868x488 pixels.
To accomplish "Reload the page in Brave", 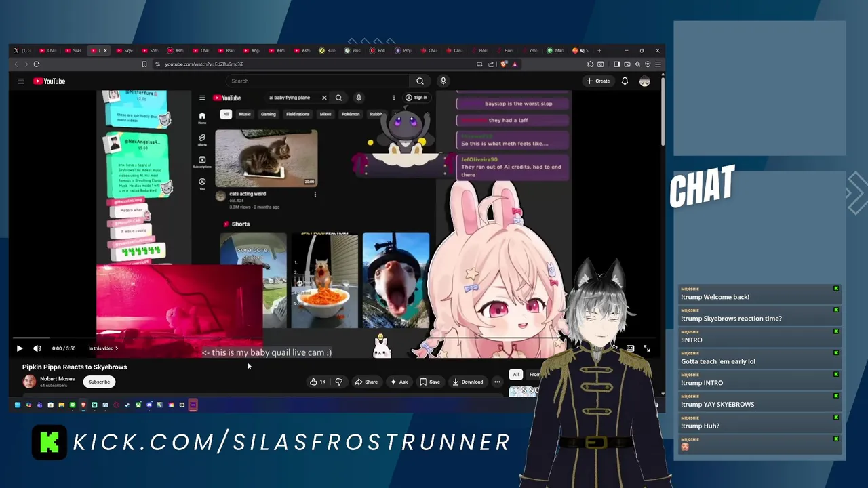I will click(36, 64).
